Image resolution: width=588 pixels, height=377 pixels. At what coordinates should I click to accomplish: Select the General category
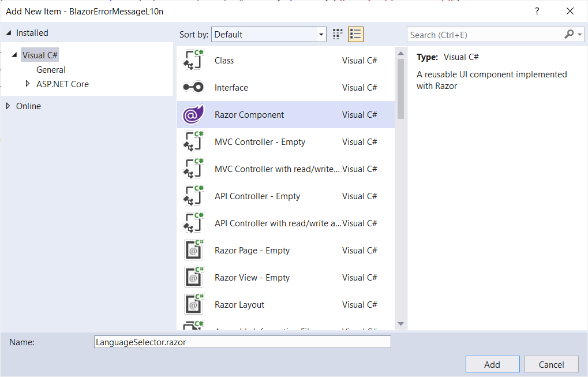click(x=51, y=70)
